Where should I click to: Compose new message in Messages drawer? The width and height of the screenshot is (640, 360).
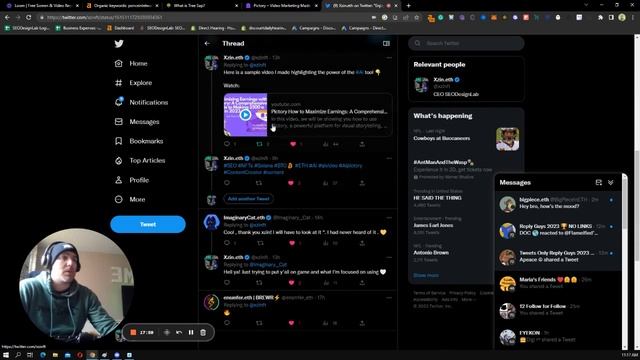coord(598,182)
